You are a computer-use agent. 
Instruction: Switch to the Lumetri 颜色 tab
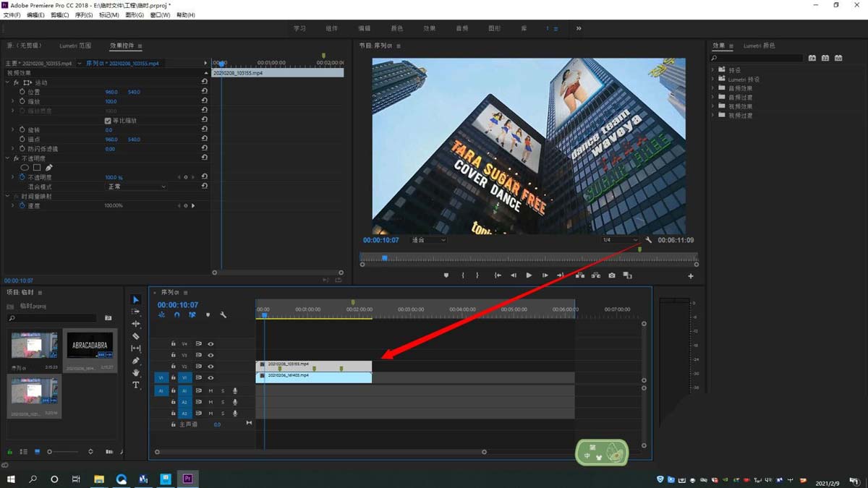[759, 46]
